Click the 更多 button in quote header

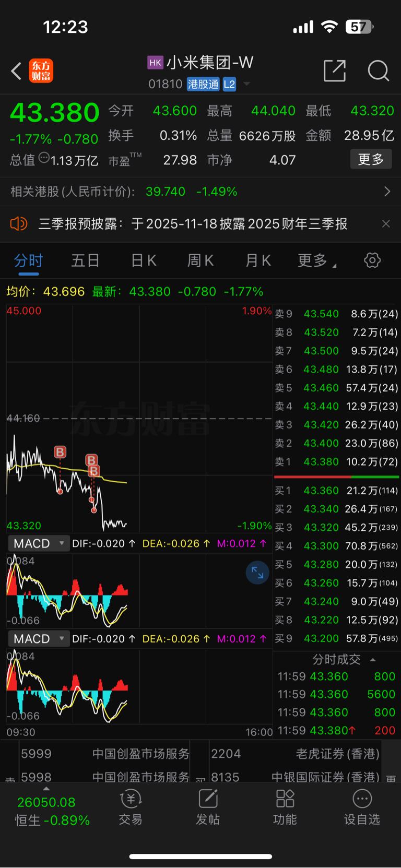(x=371, y=159)
